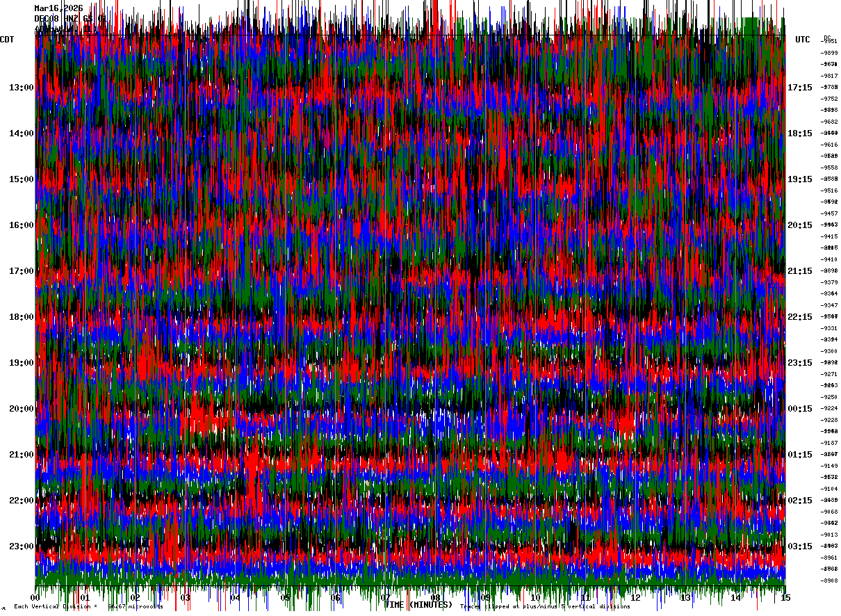Screen dimensions: 841x616
Task: Click minute tick label 14
Action: [x=736, y=598]
